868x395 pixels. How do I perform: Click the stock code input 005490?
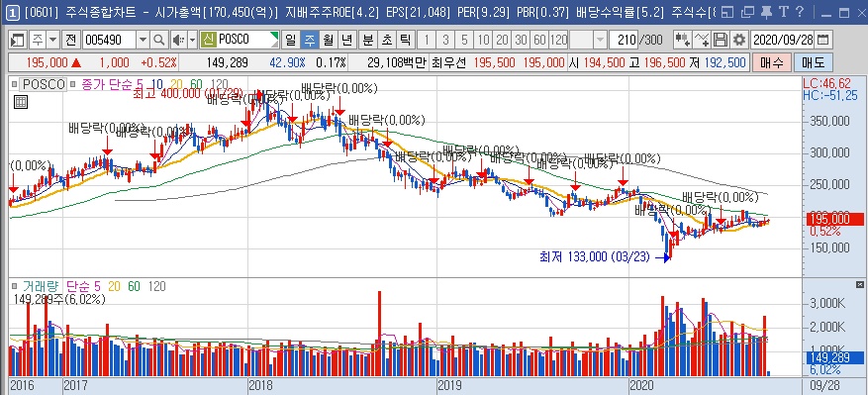click(109, 40)
